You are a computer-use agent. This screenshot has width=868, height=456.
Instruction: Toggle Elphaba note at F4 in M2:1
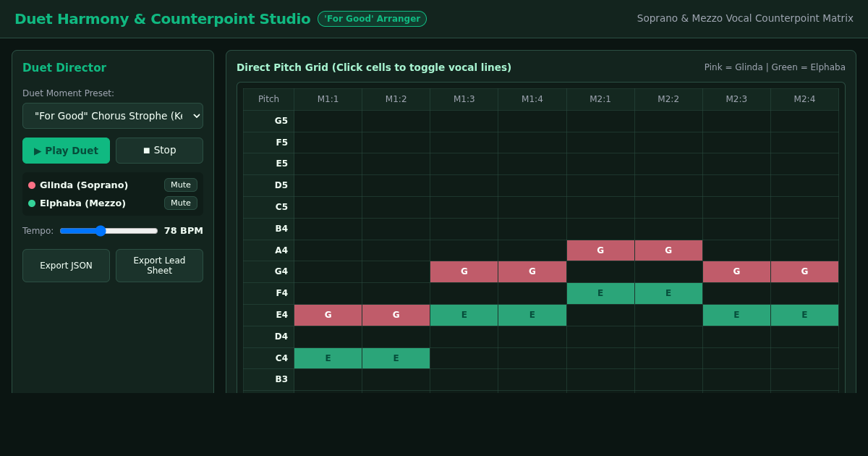600,293
